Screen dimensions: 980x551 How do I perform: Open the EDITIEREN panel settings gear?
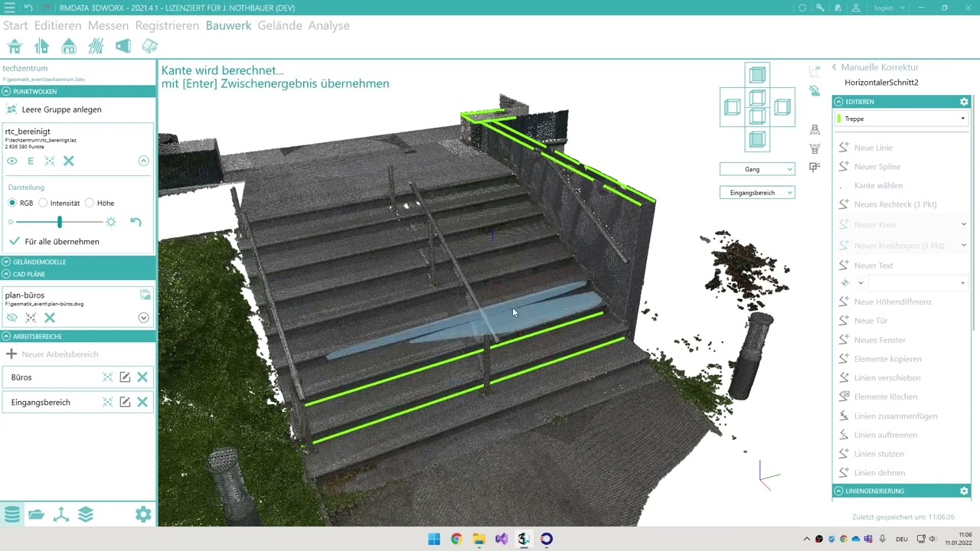point(964,102)
